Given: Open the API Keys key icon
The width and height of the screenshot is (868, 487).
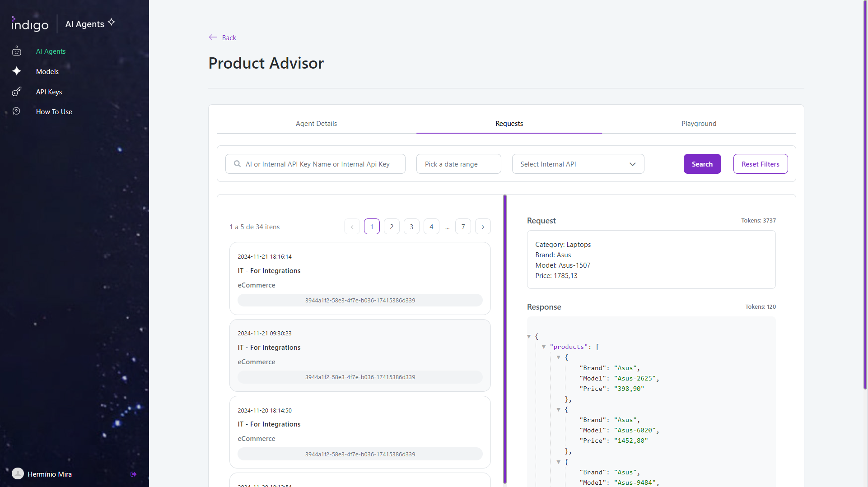Looking at the screenshot, I should [x=17, y=92].
